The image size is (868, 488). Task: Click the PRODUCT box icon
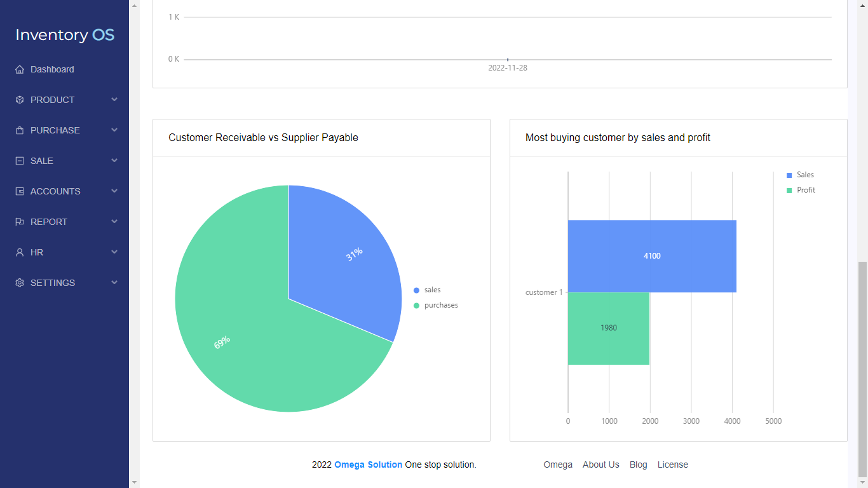click(20, 100)
